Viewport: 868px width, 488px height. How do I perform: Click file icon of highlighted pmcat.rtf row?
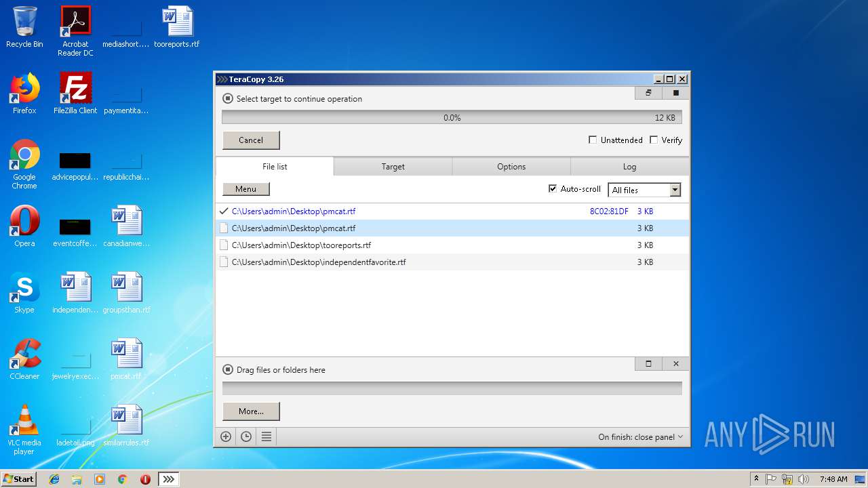224,228
